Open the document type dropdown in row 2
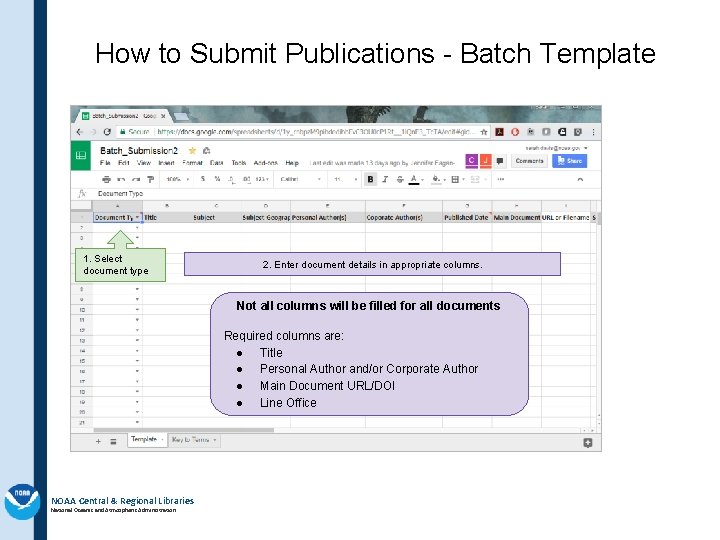The height and width of the screenshot is (540, 720). pyautogui.click(x=137, y=228)
